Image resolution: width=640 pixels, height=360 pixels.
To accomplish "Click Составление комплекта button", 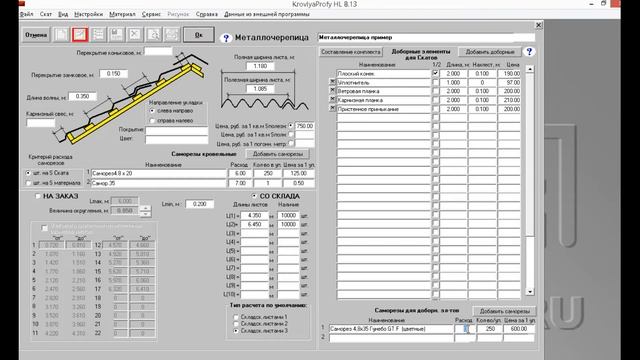I will tap(351, 52).
